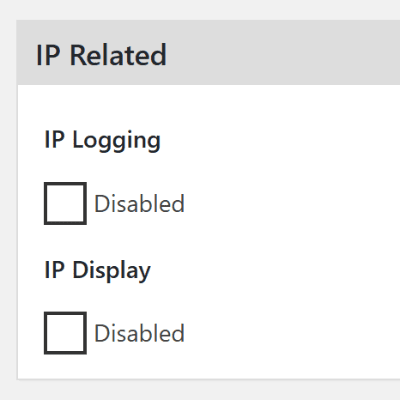The height and width of the screenshot is (400, 400).
Task: Select the IP Related title text
Action: point(101,55)
